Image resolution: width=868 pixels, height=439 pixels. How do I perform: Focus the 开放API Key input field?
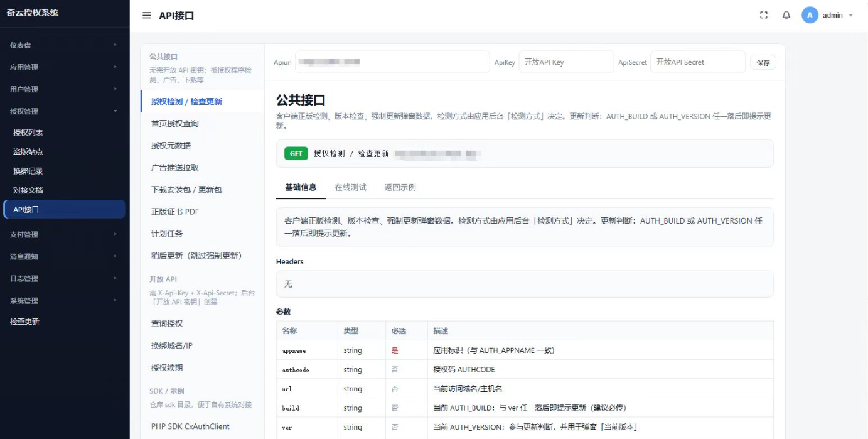click(566, 62)
